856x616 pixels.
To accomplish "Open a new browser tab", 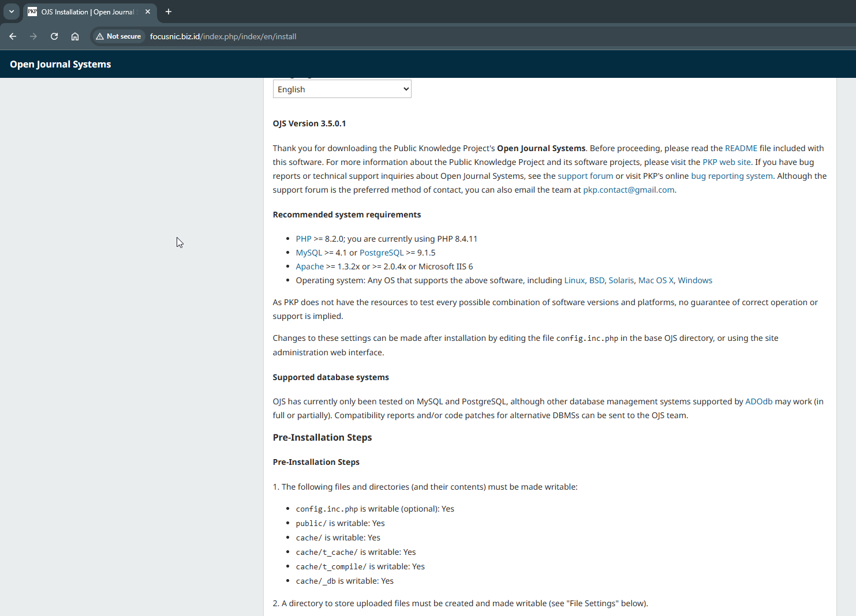I will click(169, 12).
